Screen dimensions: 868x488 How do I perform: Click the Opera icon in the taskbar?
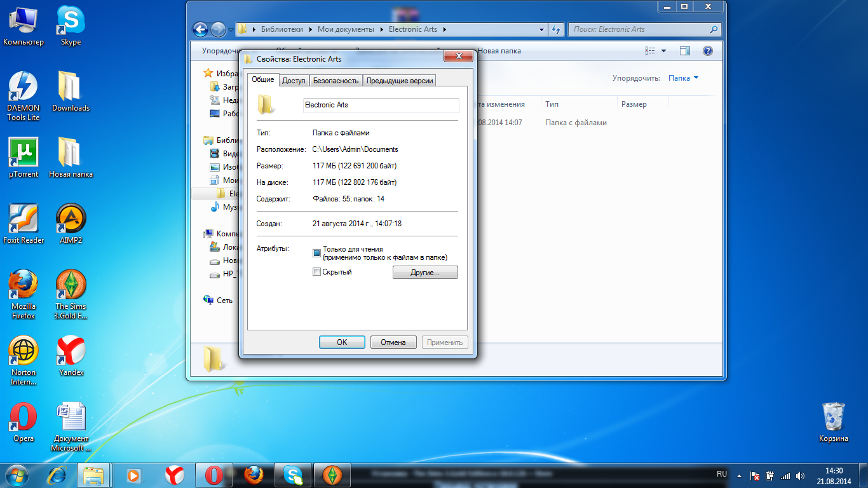click(x=214, y=475)
